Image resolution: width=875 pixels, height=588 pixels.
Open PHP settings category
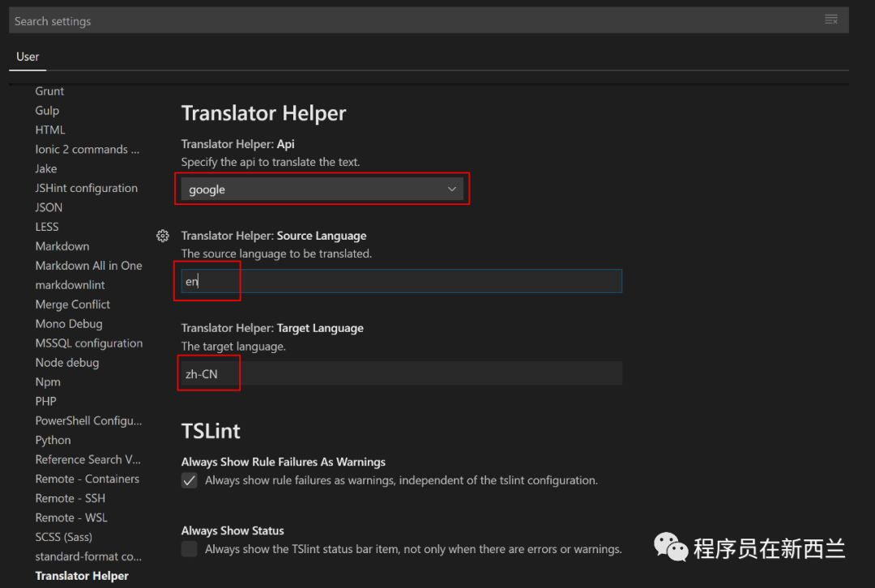pyautogui.click(x=45, y=401)
